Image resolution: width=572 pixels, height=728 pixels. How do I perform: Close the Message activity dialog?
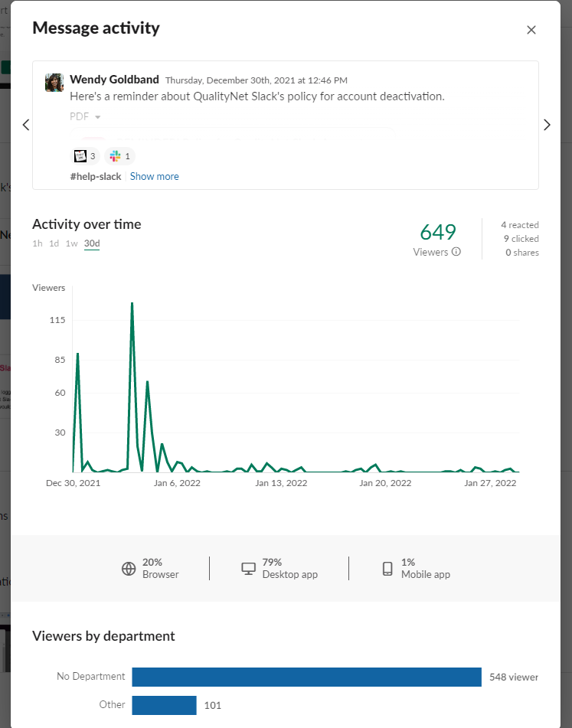[x=531, y=30]
